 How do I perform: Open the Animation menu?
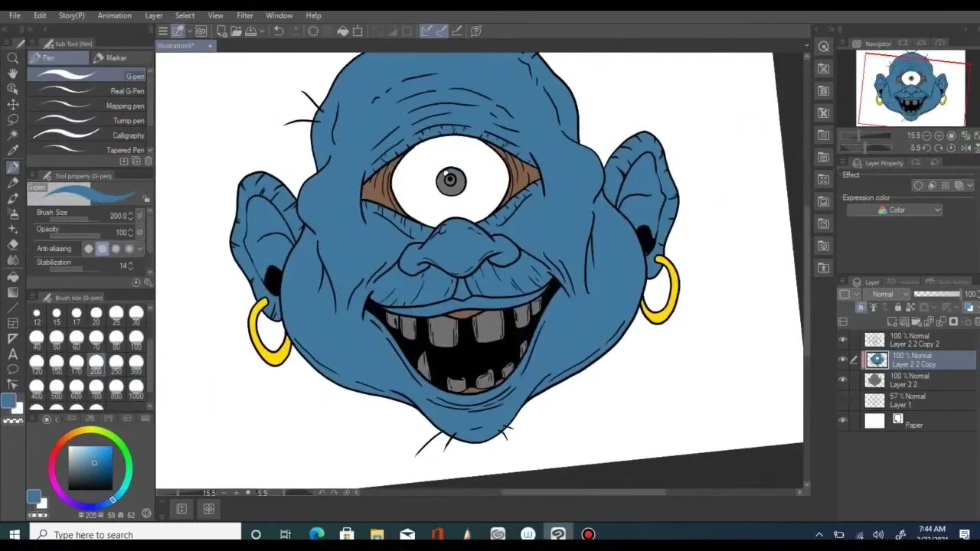[x=114, y=15]
